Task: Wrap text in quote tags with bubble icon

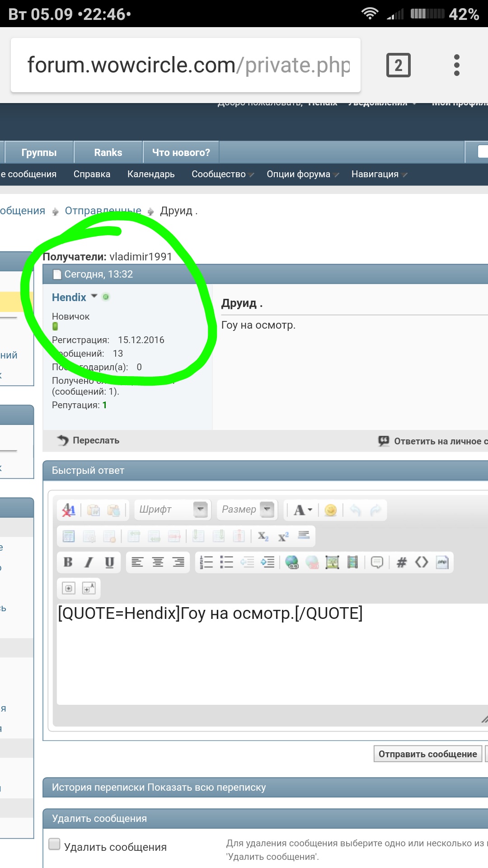Action: click(377, 562)
